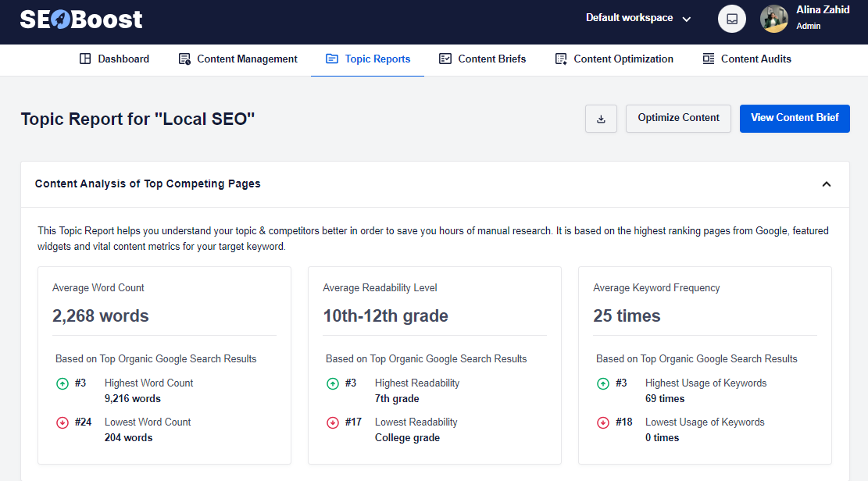Expand the Default workspace dropdown
This screenshot has height=481, width=868.
[x=638, y=18]
